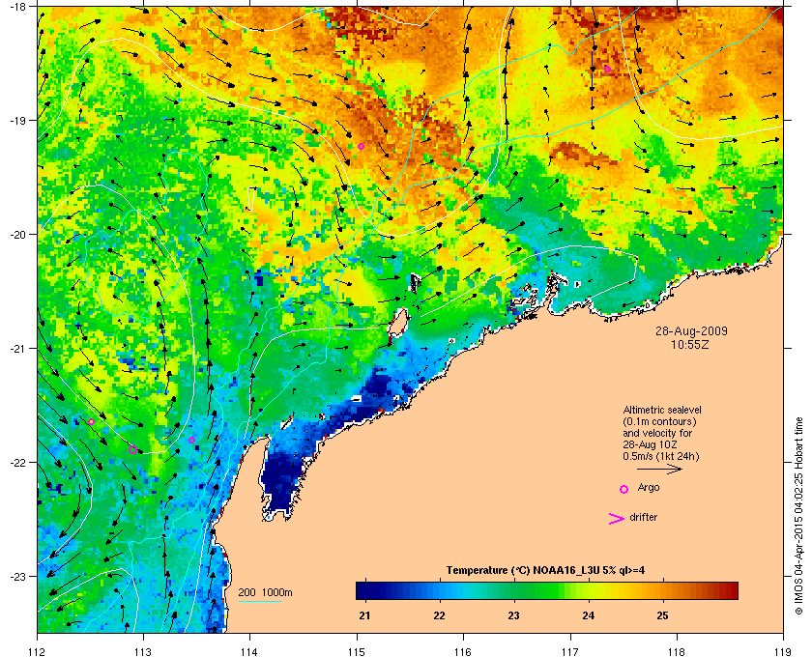Viewport: 812px width, 657px height.
Task: Click the colorbar tick label 24
Action: (588, 616)
